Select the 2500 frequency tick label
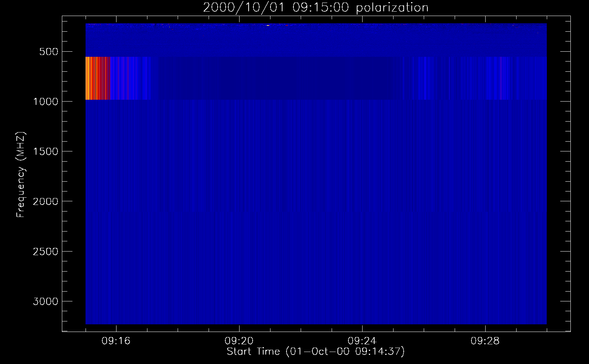The image size is (589, 364). 46,252
